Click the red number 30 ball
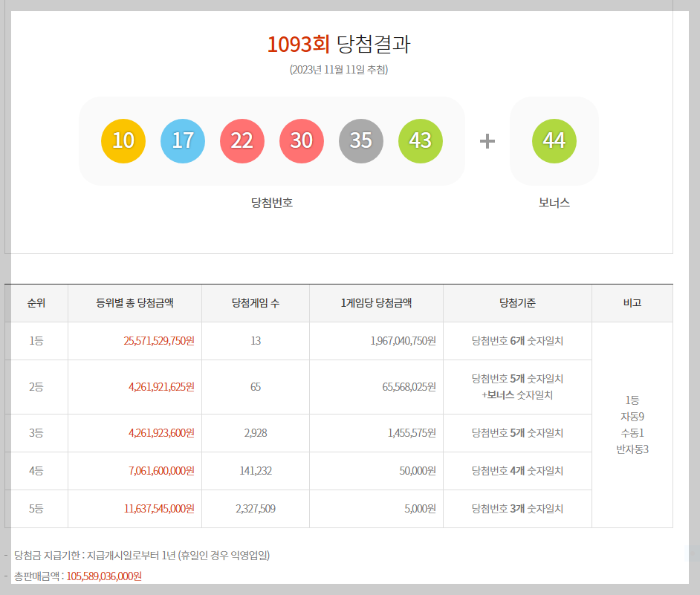700x595 pixels. [302, 141]
